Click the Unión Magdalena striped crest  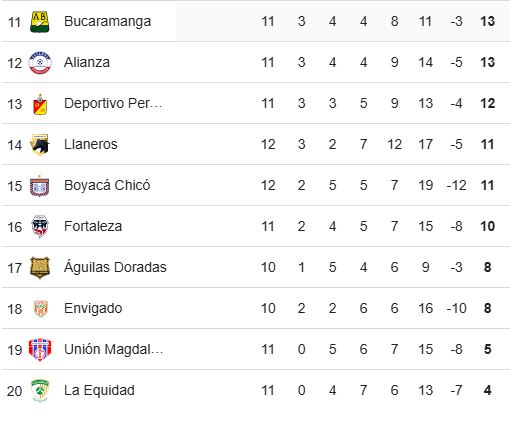[40, 350]
